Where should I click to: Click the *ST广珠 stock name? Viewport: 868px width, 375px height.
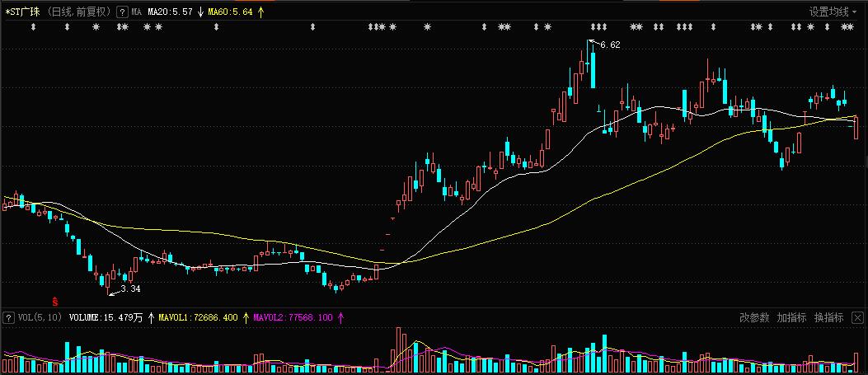click(21, 12)
